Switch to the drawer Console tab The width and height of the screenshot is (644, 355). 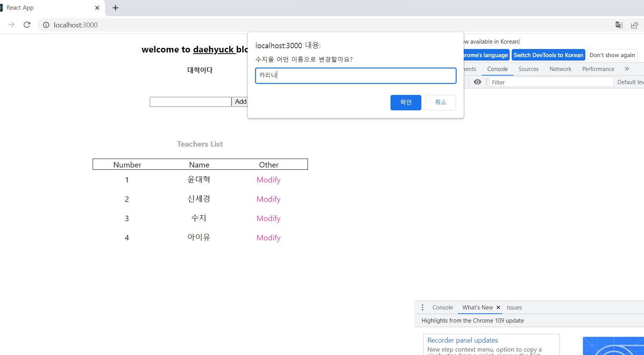[443, 308]
